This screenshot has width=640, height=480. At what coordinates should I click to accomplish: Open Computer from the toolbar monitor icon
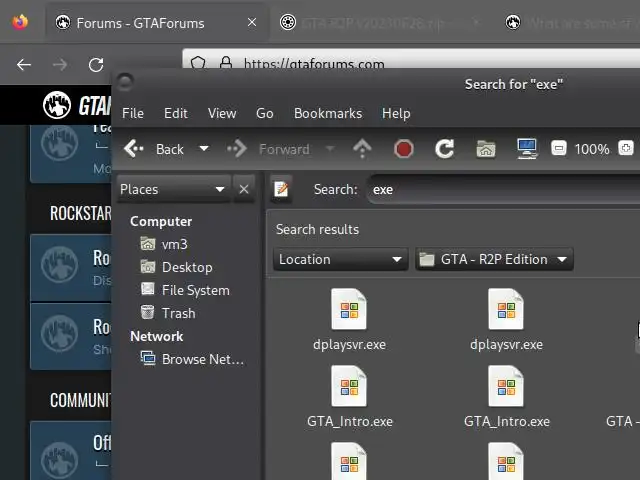pos(527,149)
